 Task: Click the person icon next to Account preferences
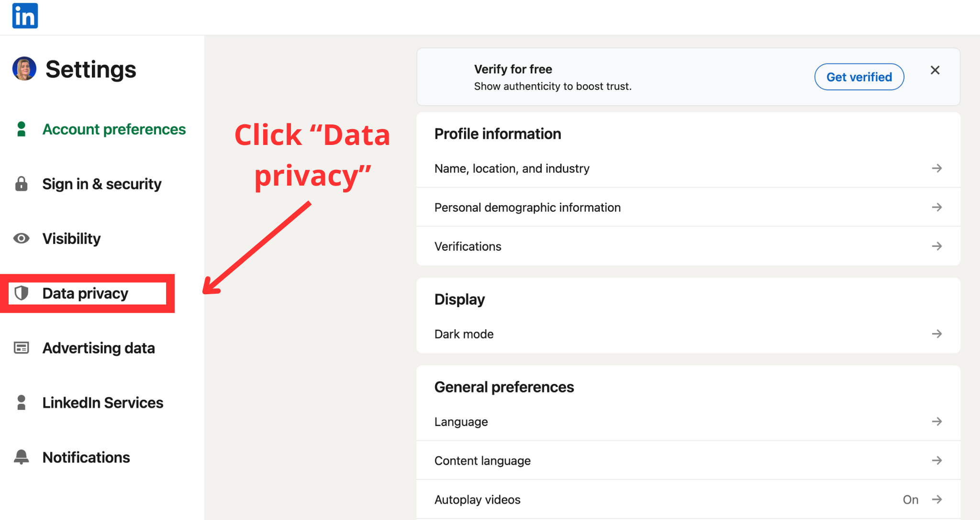[21, 129]
